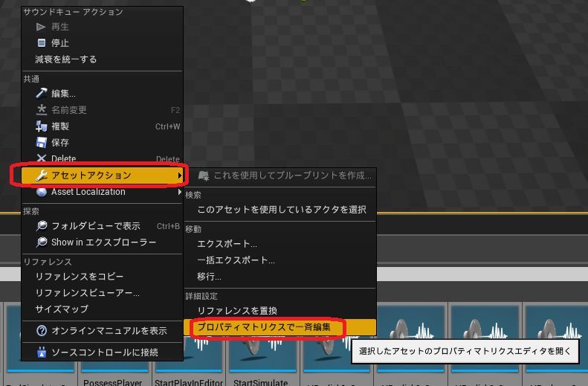Screen dimensions: 588x386
Task: Click the blueprint creation icon in submenu
Action: click(x=204, y=176)
